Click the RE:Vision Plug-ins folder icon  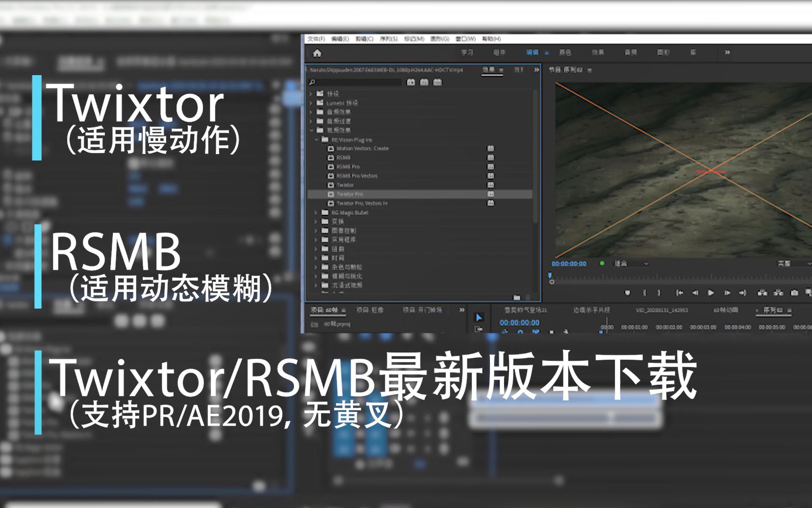[325, 139]
